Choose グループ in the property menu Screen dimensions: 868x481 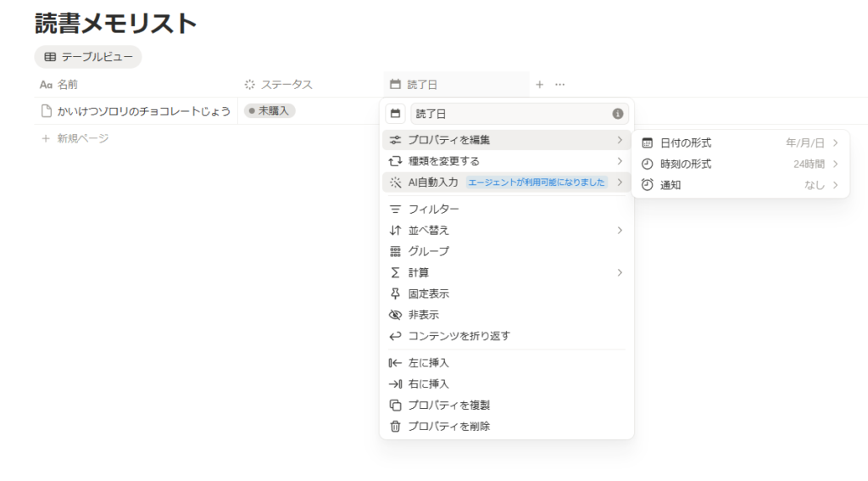click(428, 251)
